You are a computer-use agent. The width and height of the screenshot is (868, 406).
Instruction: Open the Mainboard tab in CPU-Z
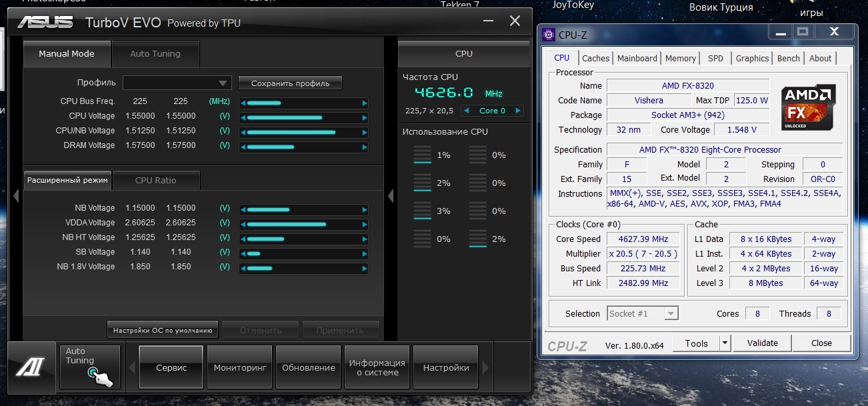click(637, 58)
